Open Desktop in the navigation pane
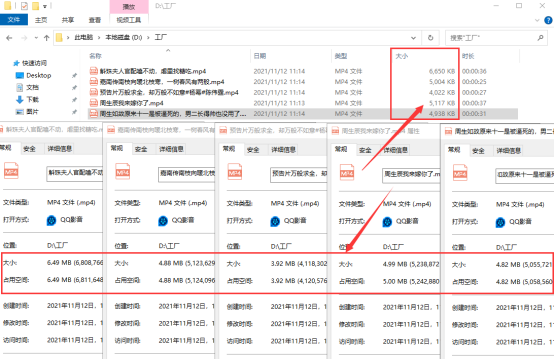 (39, 75)
